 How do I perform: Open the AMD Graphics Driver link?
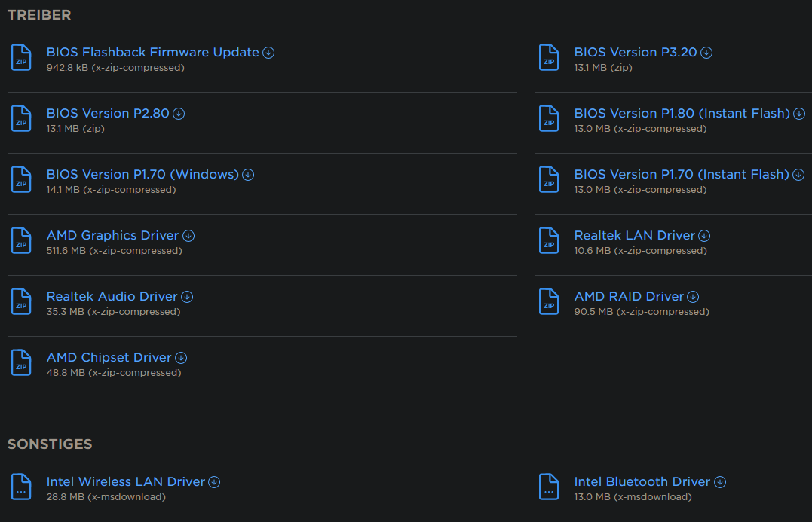point(112,236)
